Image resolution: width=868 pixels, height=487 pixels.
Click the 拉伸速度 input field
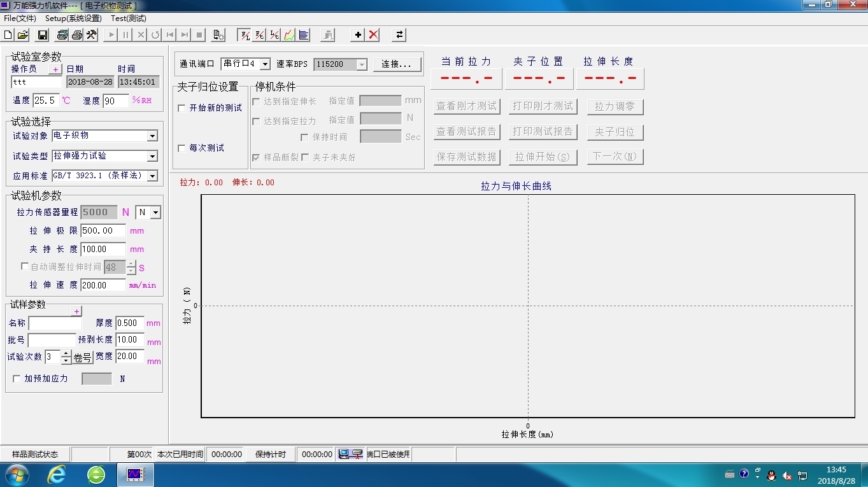tap(103, 285)
